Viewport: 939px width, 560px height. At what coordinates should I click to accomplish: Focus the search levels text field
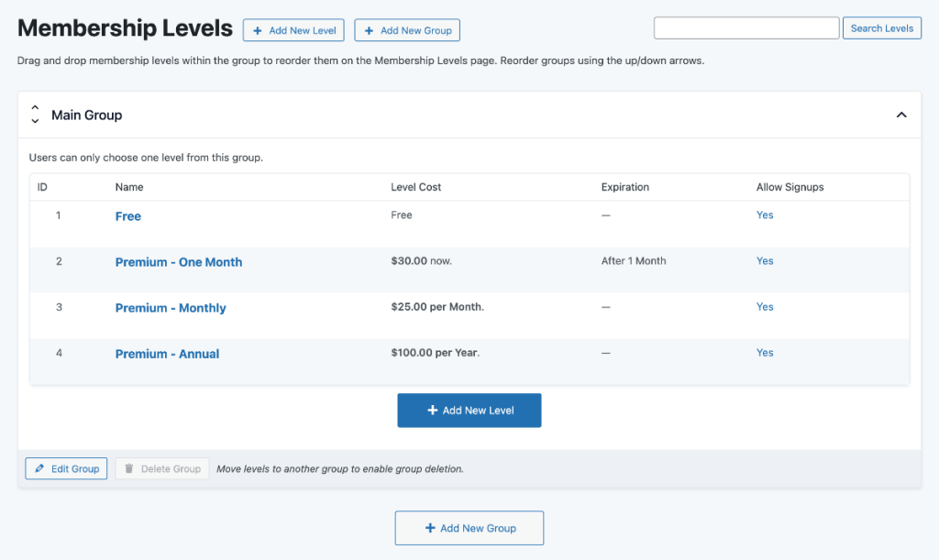coord(746,28)
